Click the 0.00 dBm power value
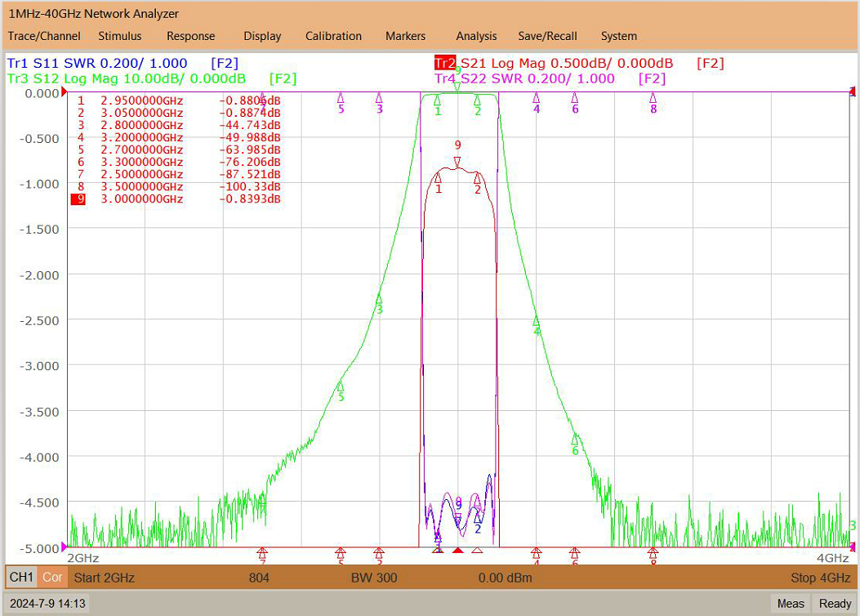The image size is (860, 616). coord(506,578)
